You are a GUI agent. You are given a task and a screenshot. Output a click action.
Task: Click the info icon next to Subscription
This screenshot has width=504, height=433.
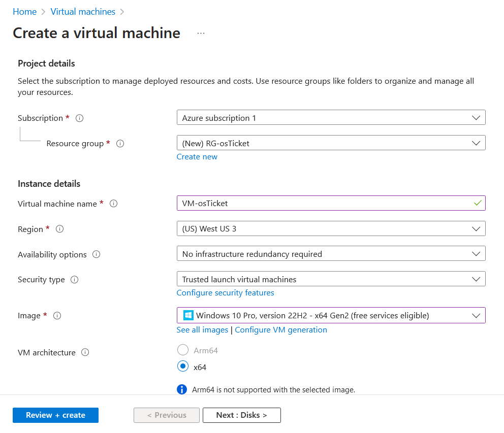(x=79, y=118)
